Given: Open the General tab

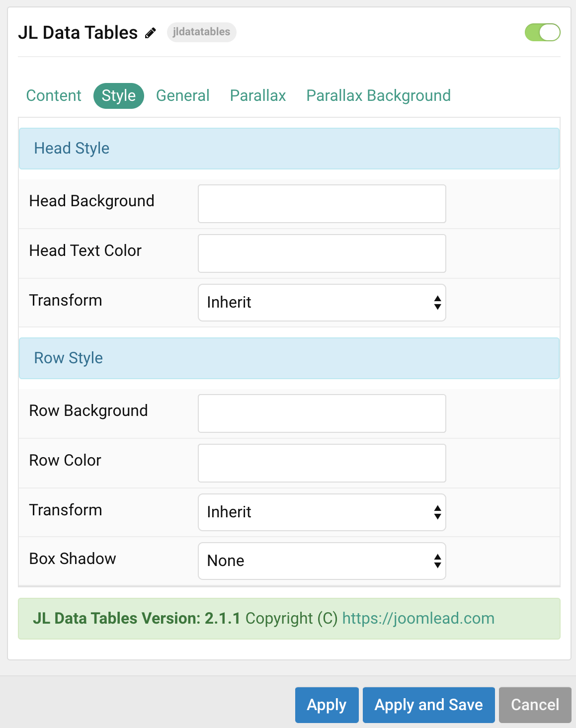Looking at the screenshot, I should tap(182, 95).
